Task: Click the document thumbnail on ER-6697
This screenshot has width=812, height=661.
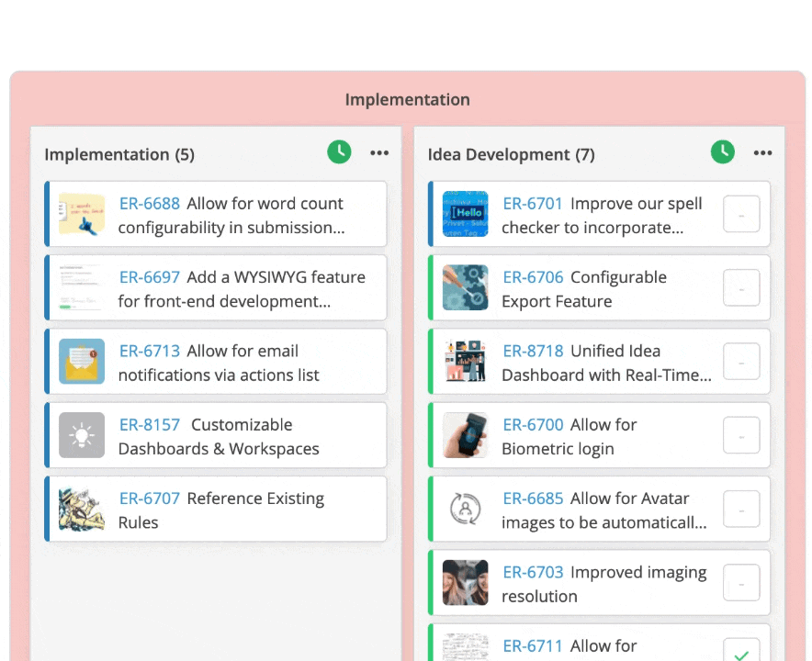Action: pyautogui.click(x=82, y=287)
